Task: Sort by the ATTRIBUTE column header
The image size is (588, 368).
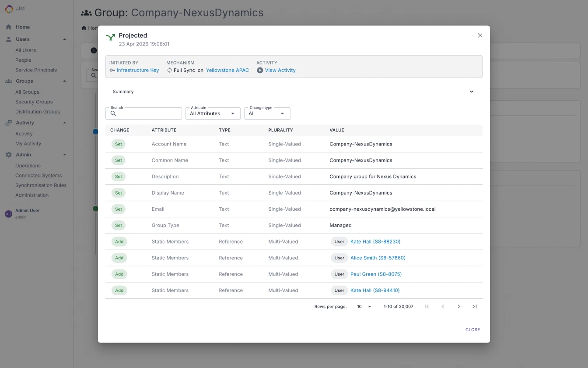Action: tap(164, 130)
